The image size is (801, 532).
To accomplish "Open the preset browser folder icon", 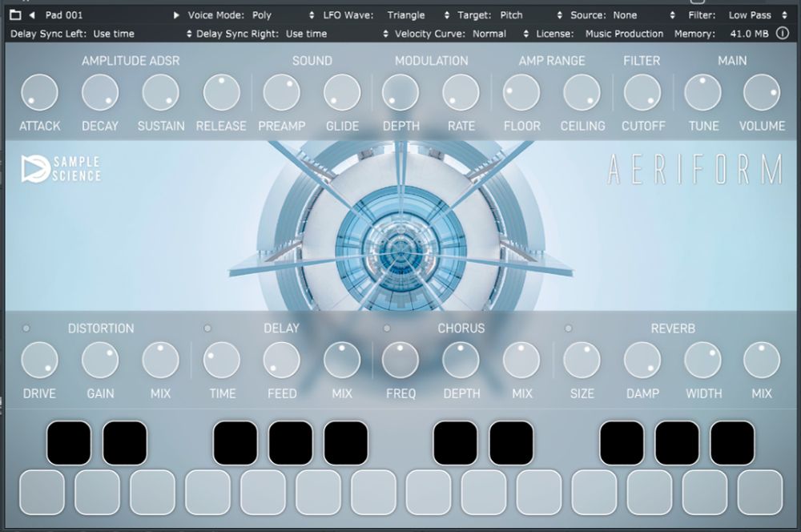I will click(x=15, y=14).
